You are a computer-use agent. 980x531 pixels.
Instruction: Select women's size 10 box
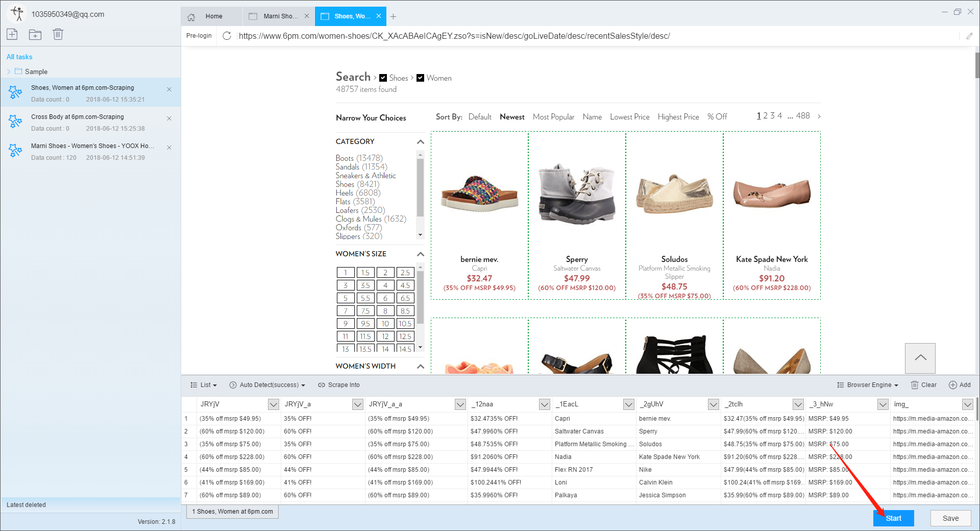pos(385,324)
